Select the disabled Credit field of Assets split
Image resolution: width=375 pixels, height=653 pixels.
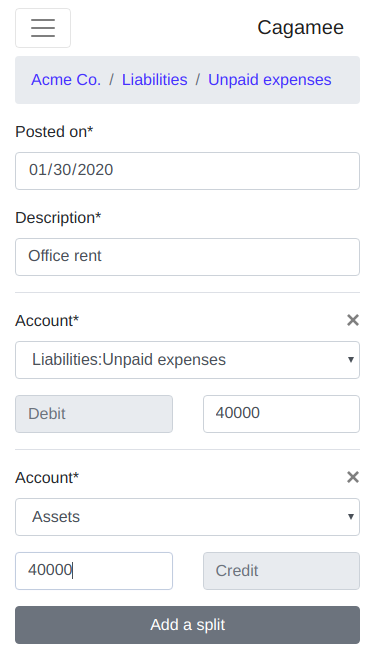(x=281, y=571)
